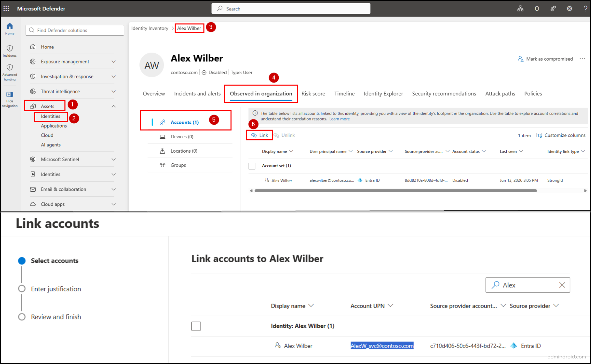Viewport: 591px width, 364px height.
Task: Switch to the Incidents and alerts tab
Action: tap(197, 94)
